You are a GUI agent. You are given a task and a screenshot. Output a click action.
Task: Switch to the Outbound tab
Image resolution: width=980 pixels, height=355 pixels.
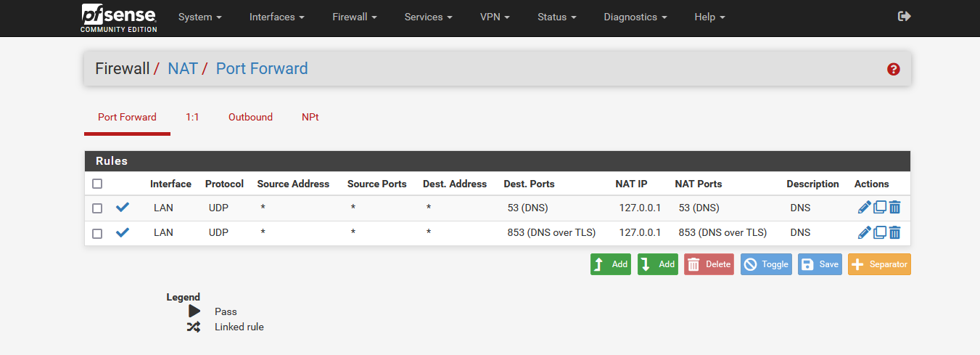click(x=250, y=117)
